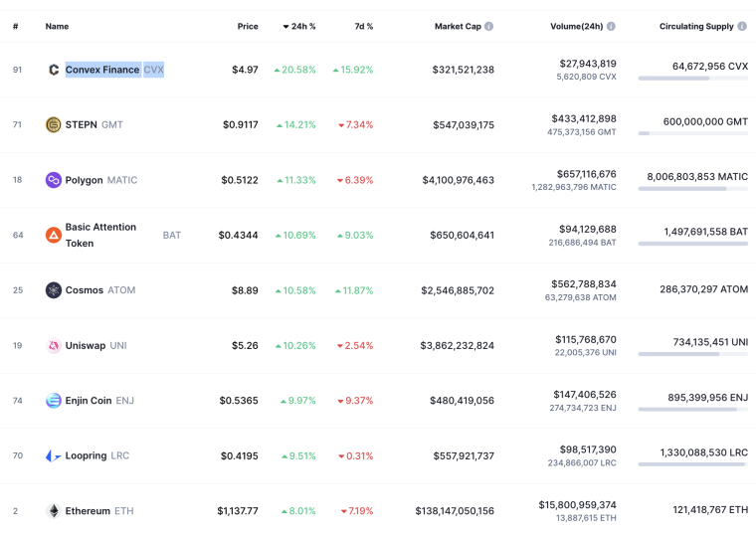Click the Loopring LRC logo
Viewport: 756px width, 538px height.
tap(54, 456)
